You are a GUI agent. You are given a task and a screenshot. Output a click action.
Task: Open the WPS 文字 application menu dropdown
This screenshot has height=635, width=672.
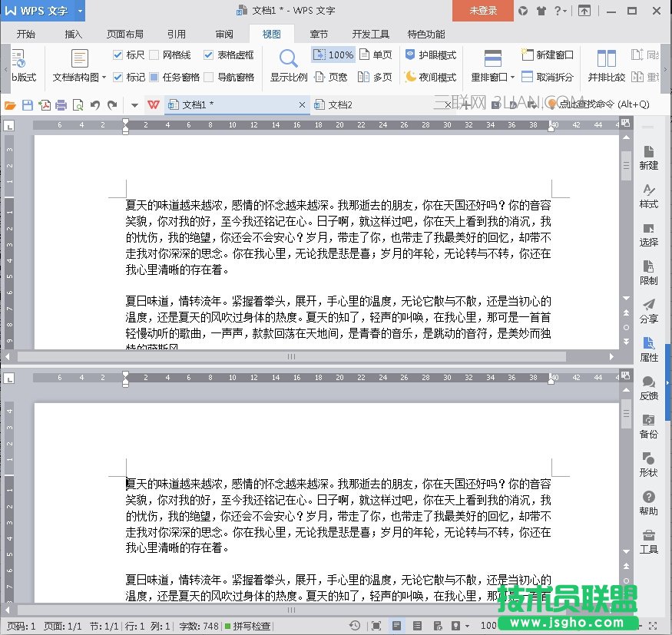coord(80,11)
